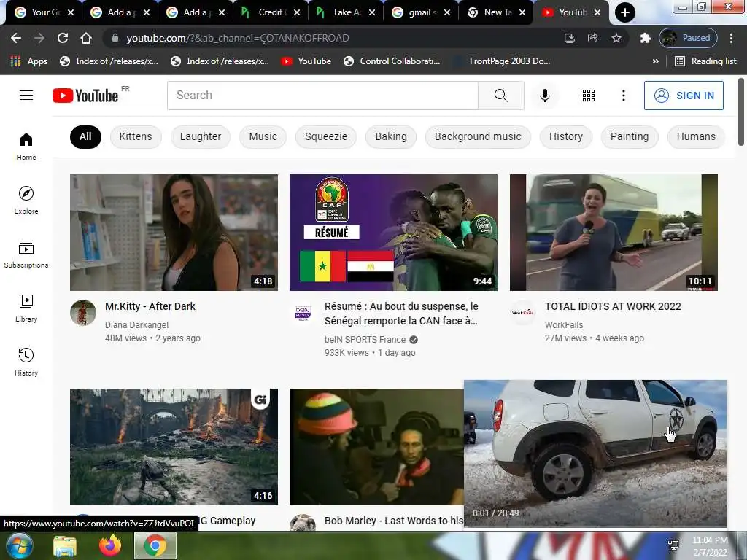Screen dimensions: 747x560
Task: Open YouTube settings three-dot menu
Action: 623,96
